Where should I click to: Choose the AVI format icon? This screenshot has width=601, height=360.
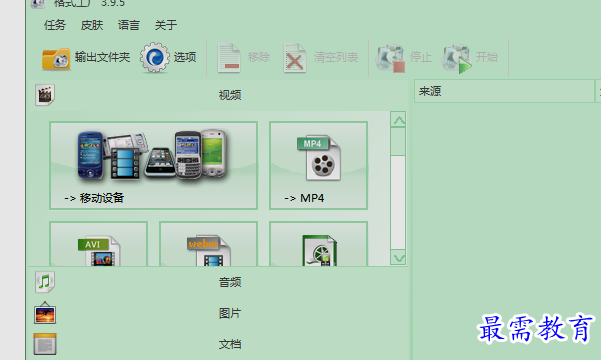[x=99, y=252]
